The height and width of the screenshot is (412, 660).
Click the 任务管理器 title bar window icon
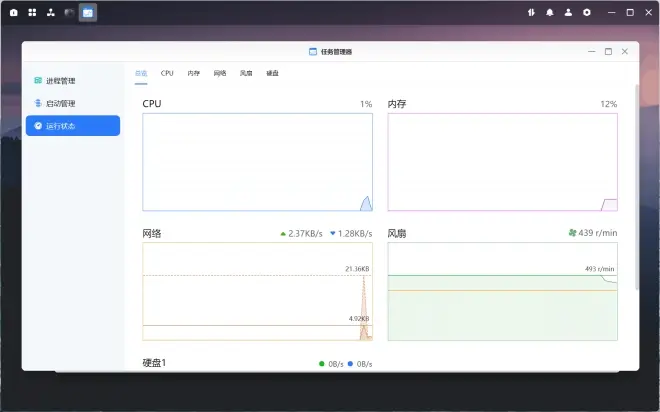click(313, 52)
